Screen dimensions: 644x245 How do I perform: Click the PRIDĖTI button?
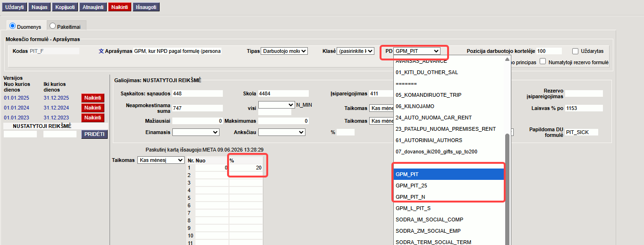[x=94, y=135]
